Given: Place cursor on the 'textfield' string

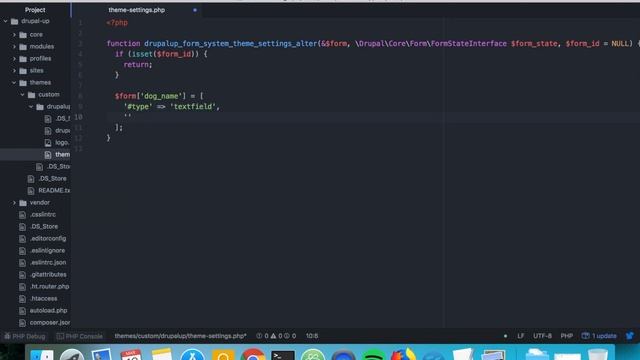Looking at the screenshot, I should click(193, 107).
